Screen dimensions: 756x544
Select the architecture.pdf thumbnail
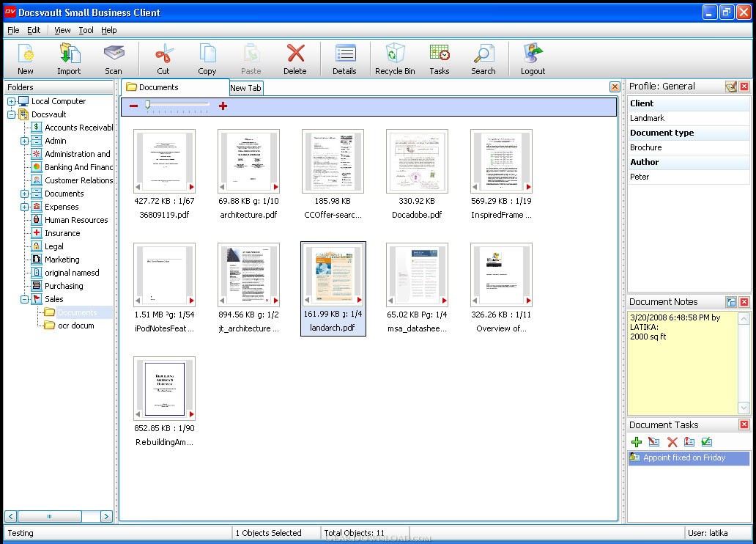248,161
